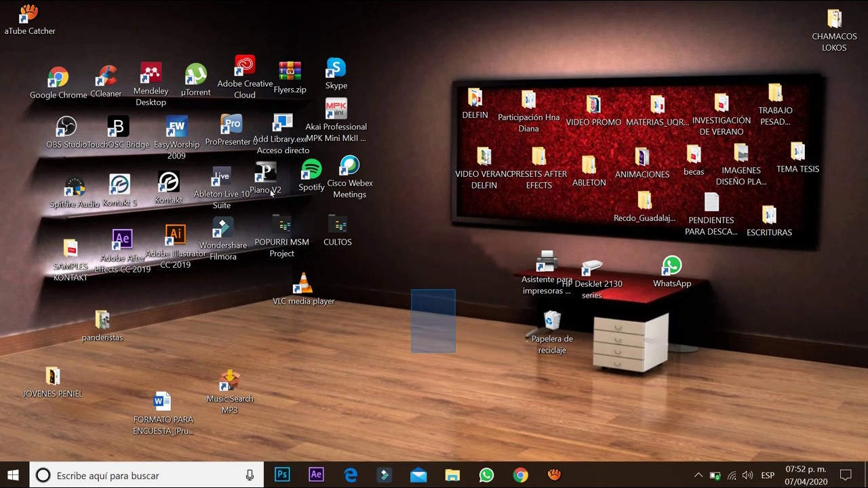The width and height of the screenshot is (868, 488).
Task: Open the Windows Start menu
Action: (14, 475)
